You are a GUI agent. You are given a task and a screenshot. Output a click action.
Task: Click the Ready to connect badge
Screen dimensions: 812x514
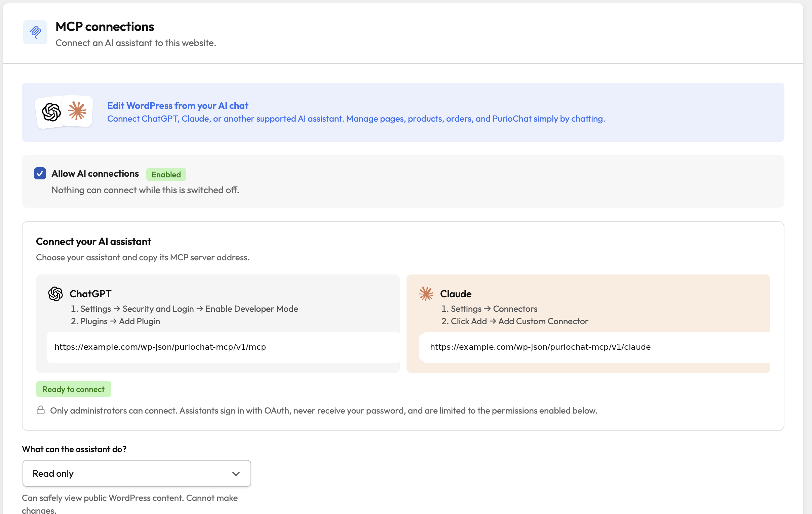pos(74,389)
